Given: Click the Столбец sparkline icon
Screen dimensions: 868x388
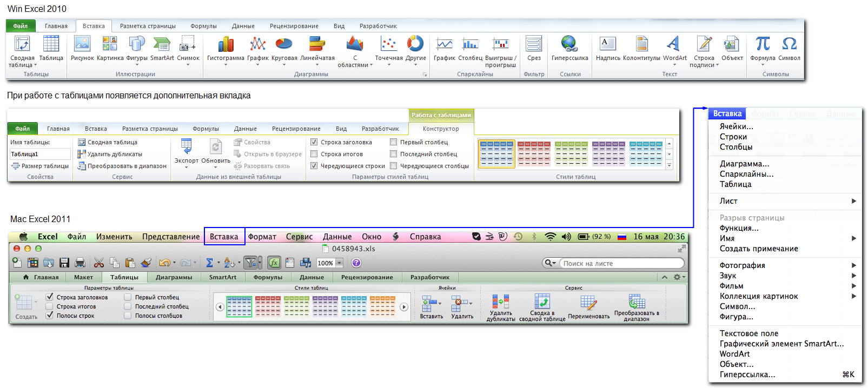Looking at the screenshot, I should click(x=470, y=44).
